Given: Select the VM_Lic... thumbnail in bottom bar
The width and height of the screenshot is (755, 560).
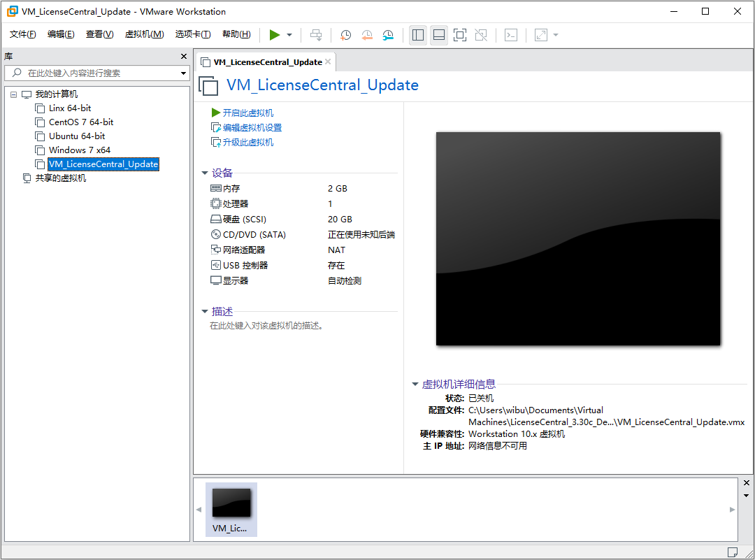Looking at the screenshot, I should coord(231,510).
